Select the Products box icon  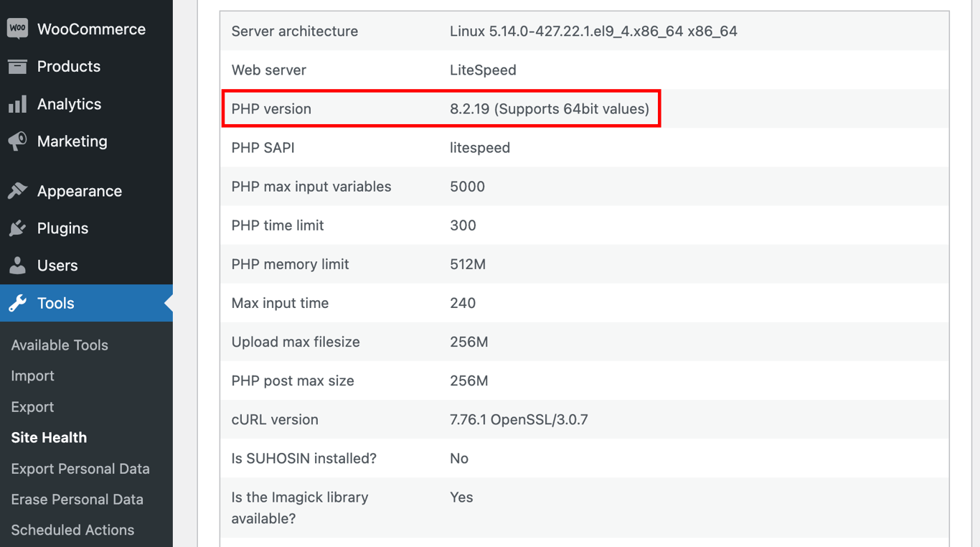[18, 66]
